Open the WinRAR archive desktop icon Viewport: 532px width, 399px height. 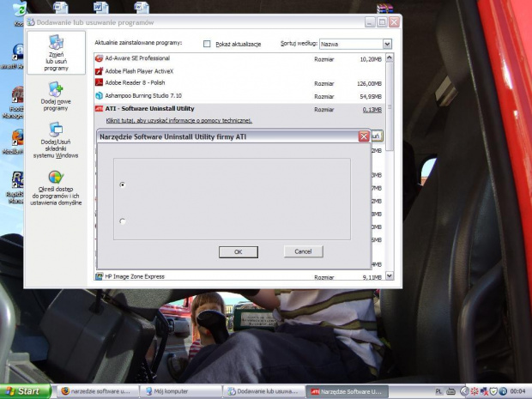pyautogui.click(x=384, y=8)
